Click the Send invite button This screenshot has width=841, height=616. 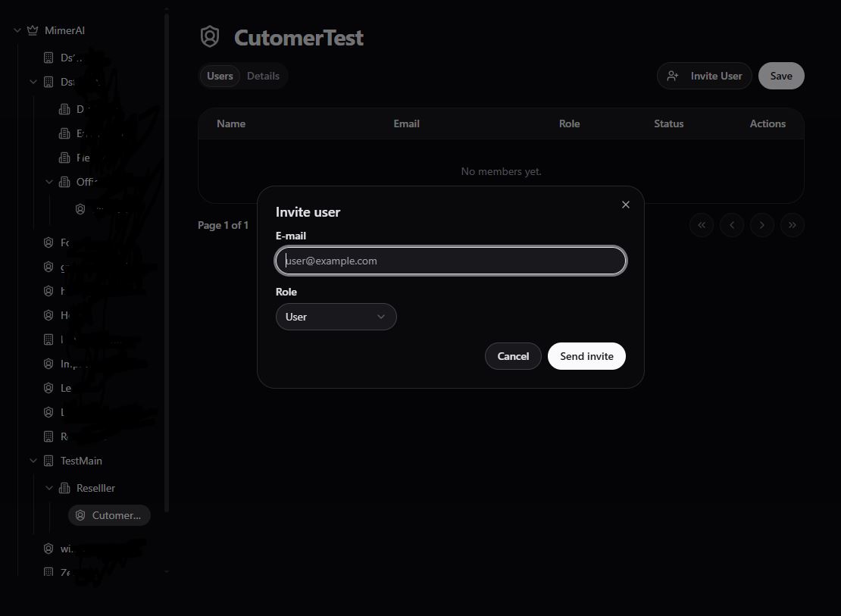pyautogui.click(x=586, y=356)
